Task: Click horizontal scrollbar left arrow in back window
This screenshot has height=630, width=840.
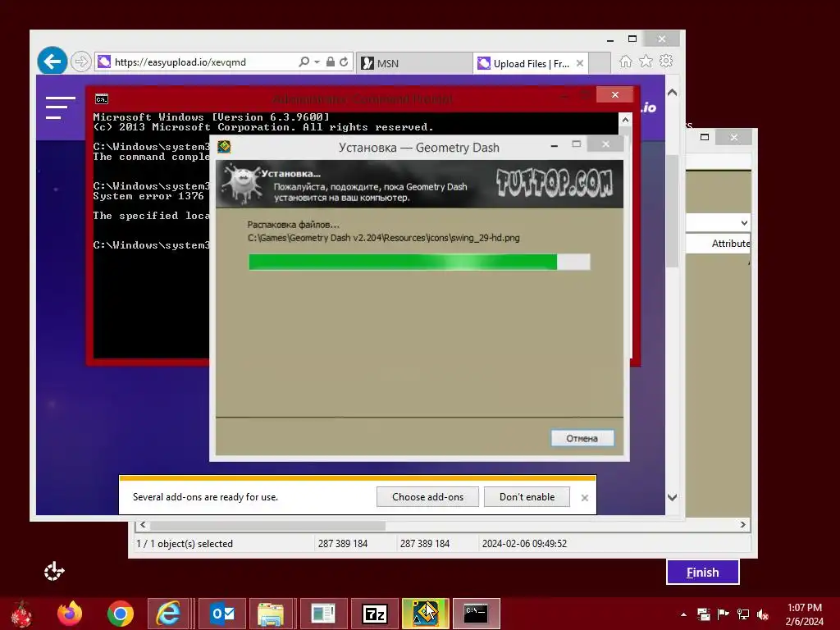Action: coord(143,524)
